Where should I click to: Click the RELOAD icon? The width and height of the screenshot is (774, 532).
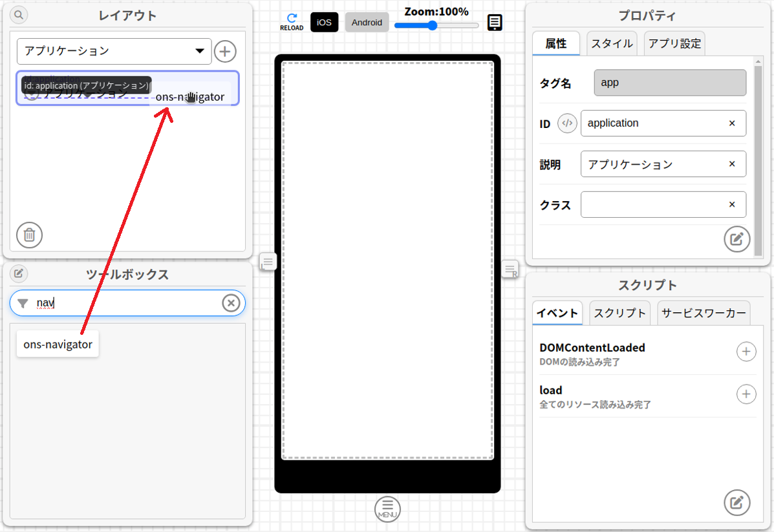pyautogui.click(x=292, y=22)
